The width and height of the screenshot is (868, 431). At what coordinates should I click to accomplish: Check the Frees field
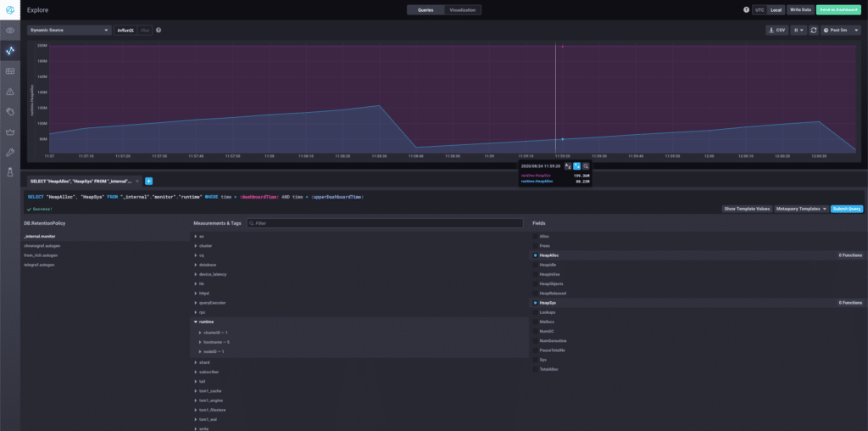pyautogui.click(x=536, y=246)
